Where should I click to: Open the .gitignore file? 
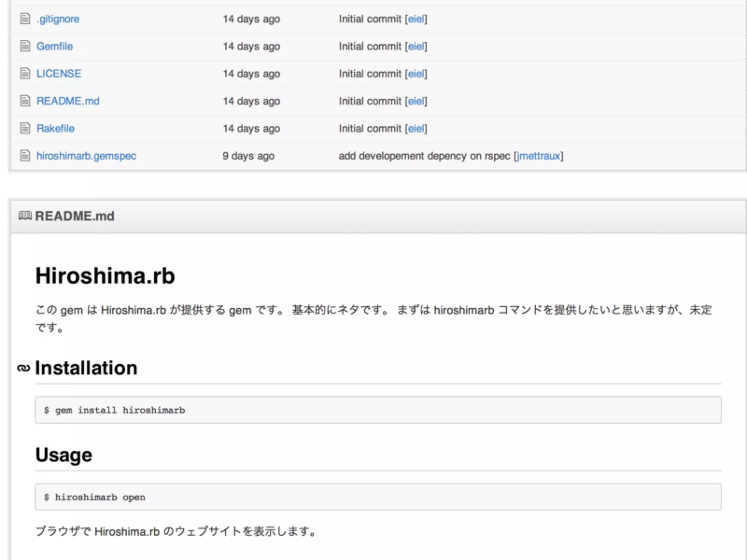click(x=58, y=19)
